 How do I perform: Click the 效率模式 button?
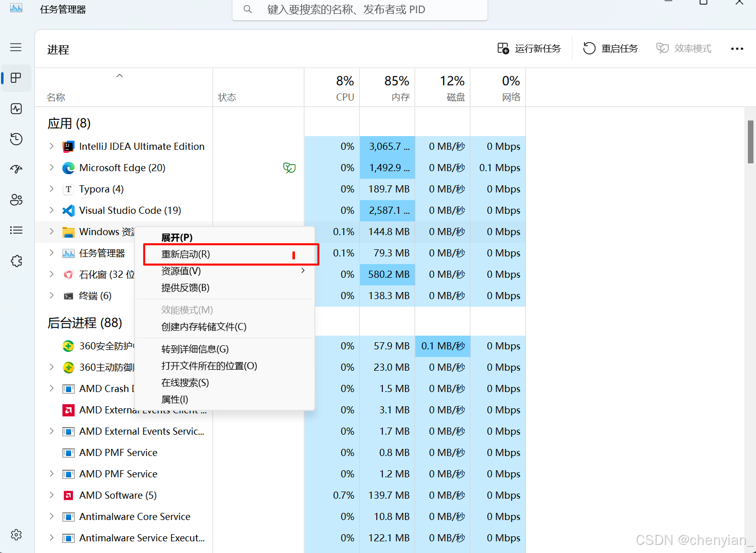click(684, 49)
